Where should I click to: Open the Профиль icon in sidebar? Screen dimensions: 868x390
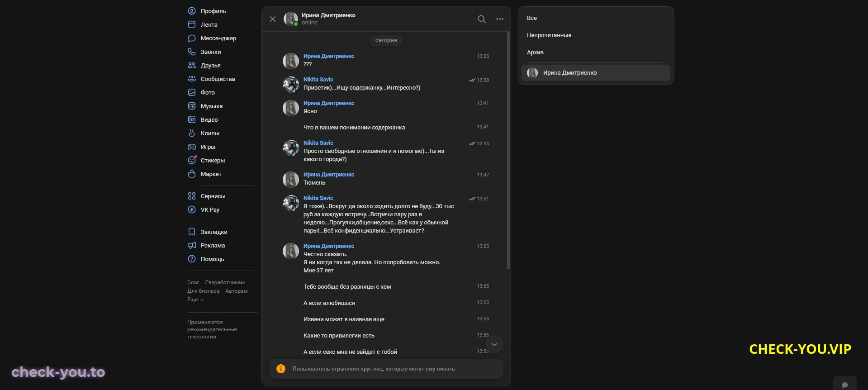click(192, 11)
